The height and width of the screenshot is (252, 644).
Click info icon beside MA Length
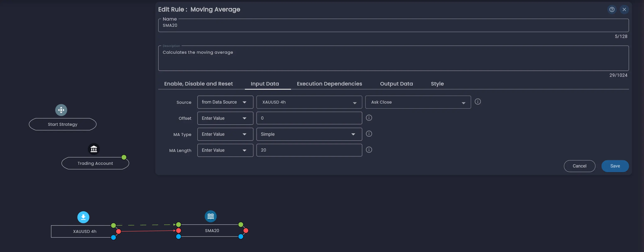[x=369, y=150]
